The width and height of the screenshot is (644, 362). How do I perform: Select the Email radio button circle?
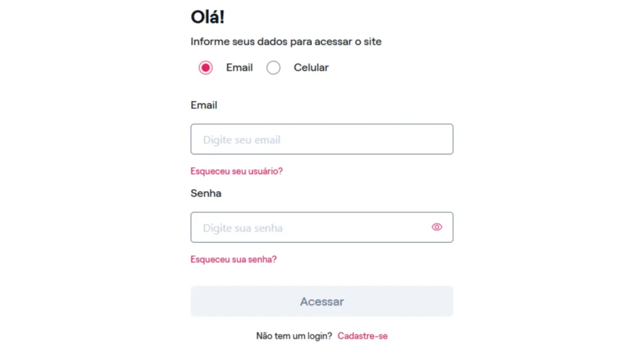coord(206,68)
